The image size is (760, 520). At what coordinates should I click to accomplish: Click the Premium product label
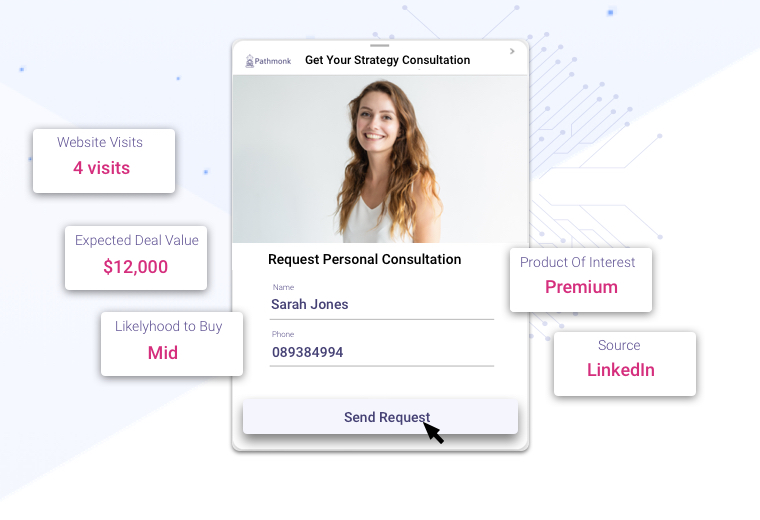[x=581, y=287]
